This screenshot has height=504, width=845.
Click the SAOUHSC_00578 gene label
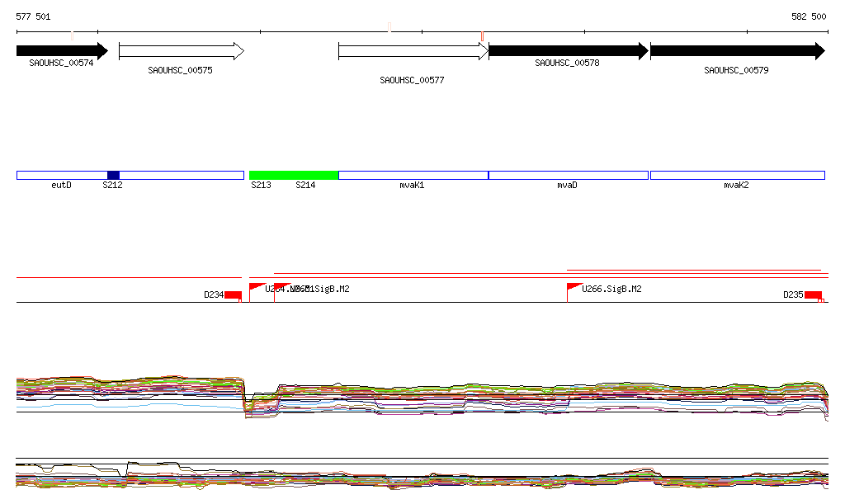click(567, 63)
